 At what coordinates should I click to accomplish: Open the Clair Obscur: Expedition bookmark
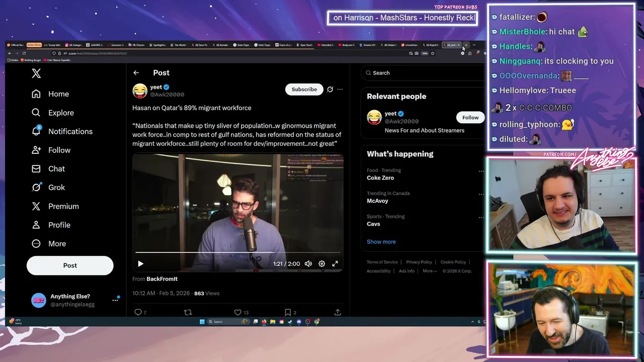(x=57, y=60)
